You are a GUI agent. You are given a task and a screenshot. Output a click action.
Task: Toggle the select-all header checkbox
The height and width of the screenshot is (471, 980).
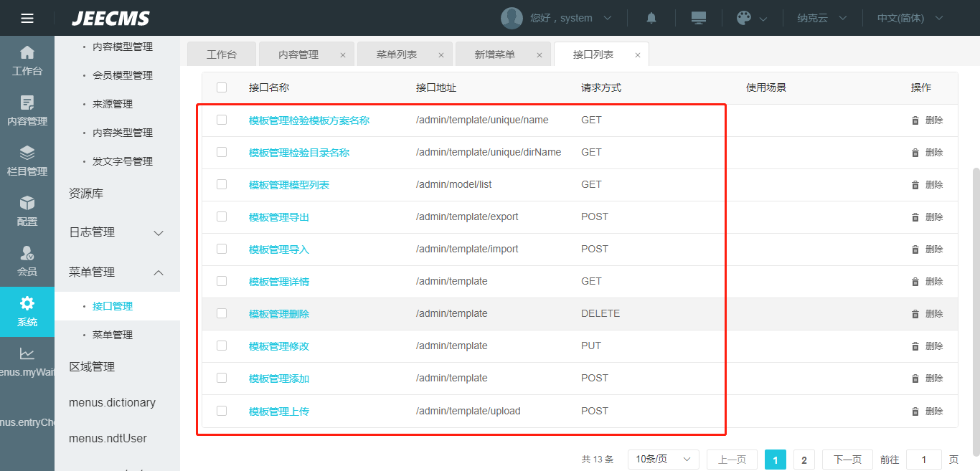(x=222, y=87)
